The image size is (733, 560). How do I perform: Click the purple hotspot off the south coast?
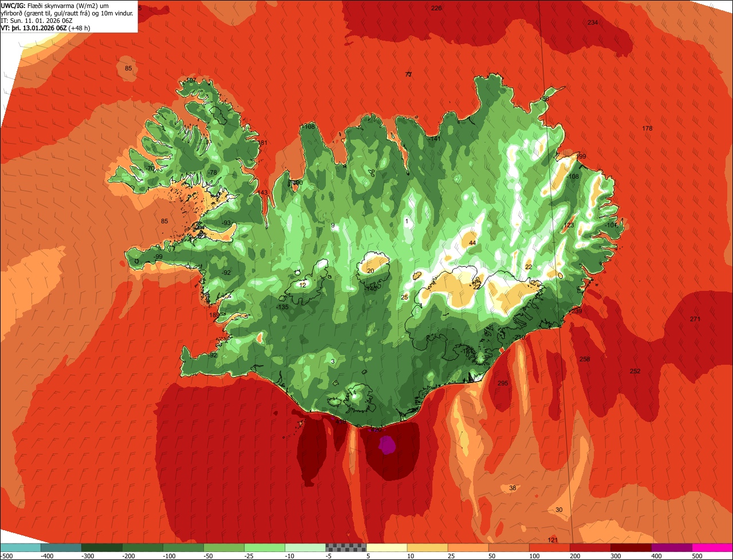point(388,444)
